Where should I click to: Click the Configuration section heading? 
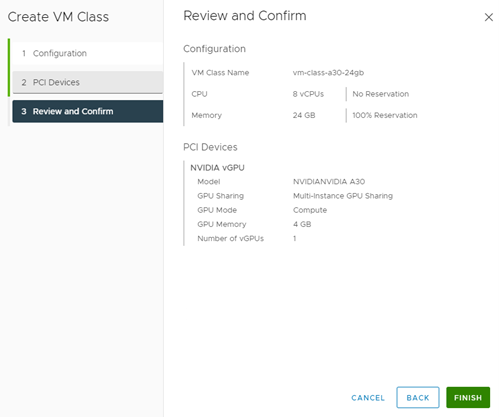[x=214, y=49]
